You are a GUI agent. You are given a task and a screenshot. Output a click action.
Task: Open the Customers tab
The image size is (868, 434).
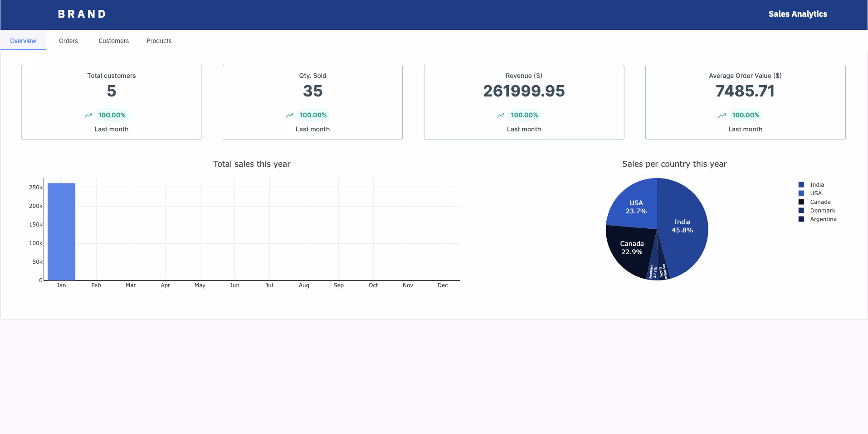pyautogui.click(x=114, y=41)
